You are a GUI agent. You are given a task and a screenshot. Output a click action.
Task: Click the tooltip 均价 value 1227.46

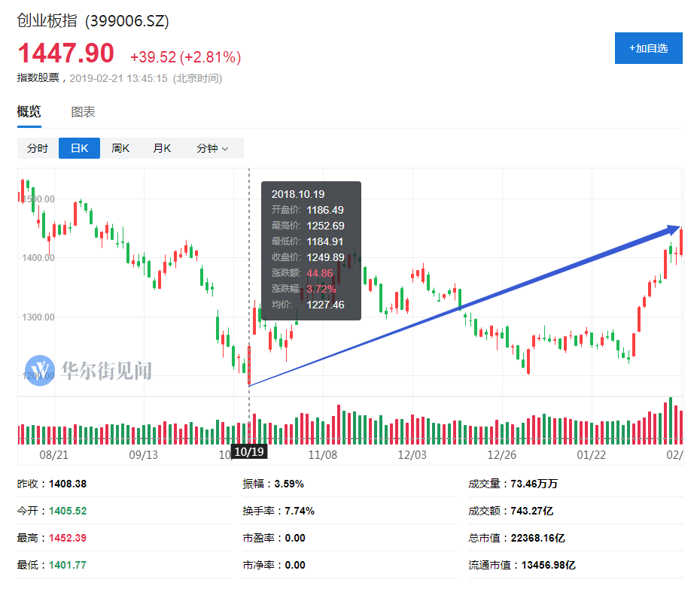click(325, 305)
